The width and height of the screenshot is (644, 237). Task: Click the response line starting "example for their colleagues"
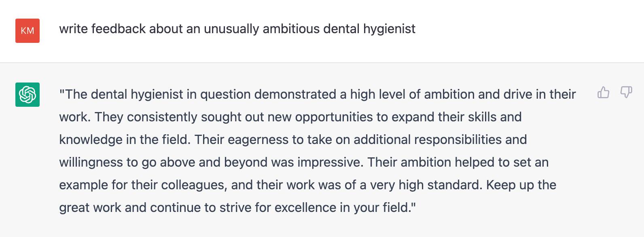[x=308, y=185]
